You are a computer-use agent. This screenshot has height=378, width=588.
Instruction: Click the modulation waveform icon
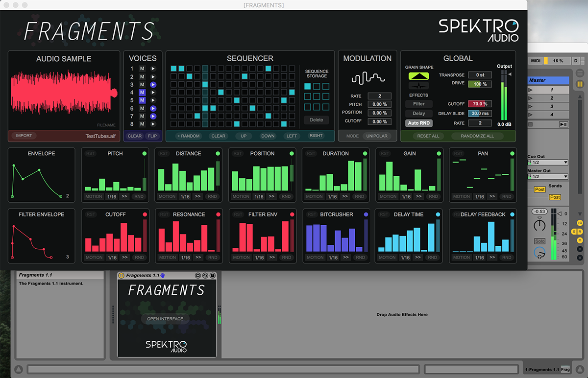tap(367, 78)
